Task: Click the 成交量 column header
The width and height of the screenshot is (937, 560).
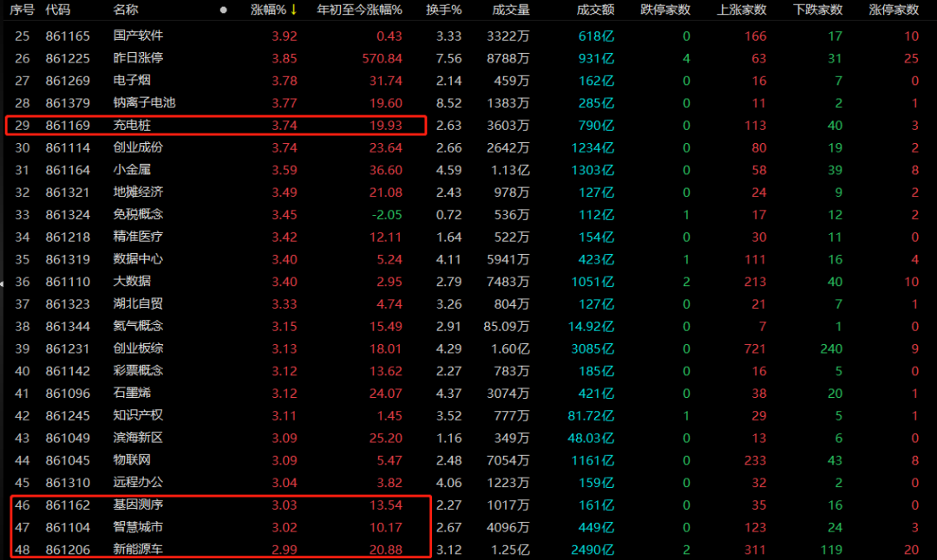Action: (x=510, y=10)
